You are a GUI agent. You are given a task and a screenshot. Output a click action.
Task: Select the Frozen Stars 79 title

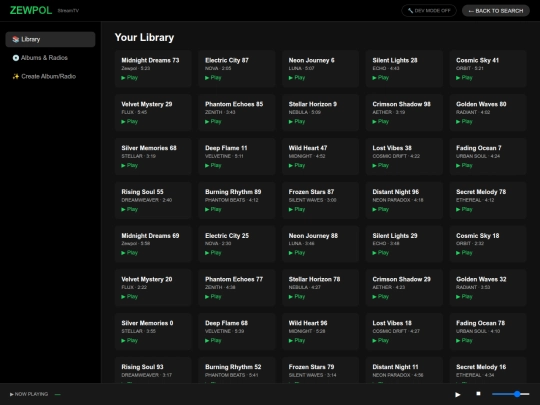311,367
